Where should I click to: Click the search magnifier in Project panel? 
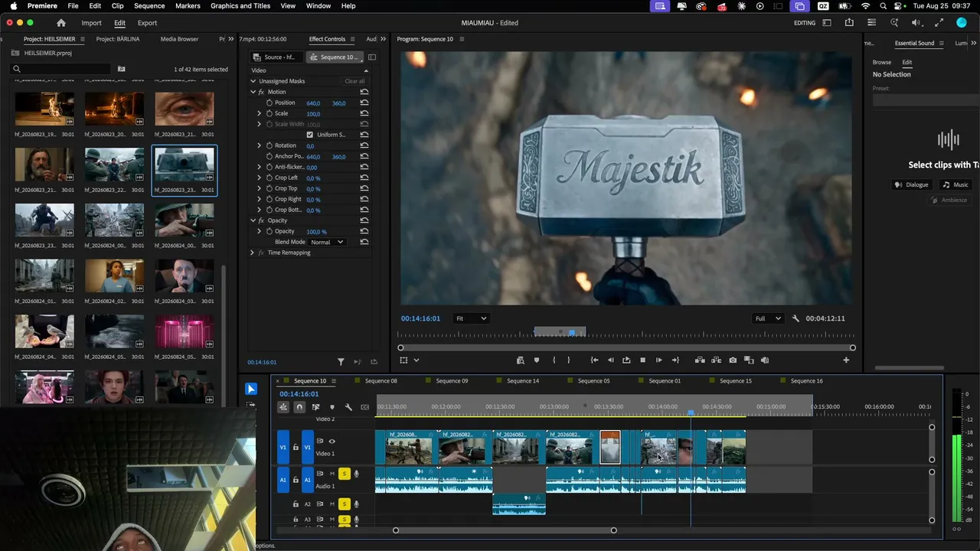click(16, 69)
